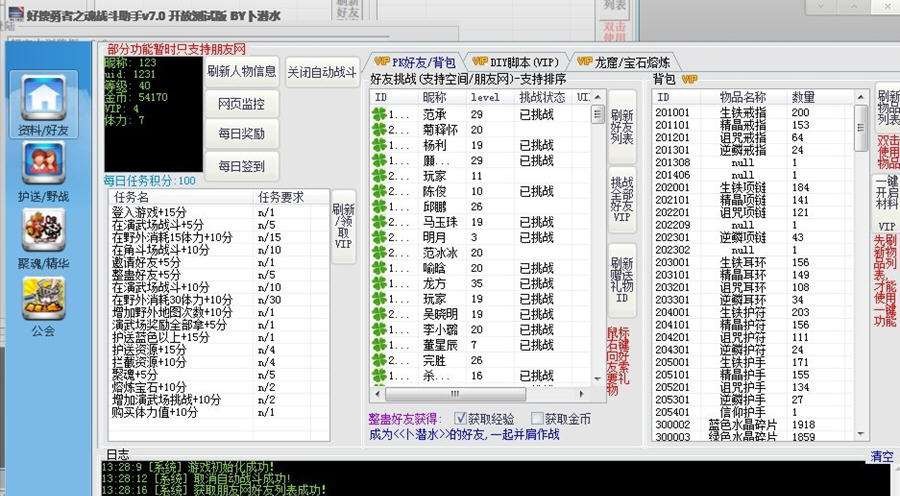Click backpack list scroll-down arrow

point(860,434)
